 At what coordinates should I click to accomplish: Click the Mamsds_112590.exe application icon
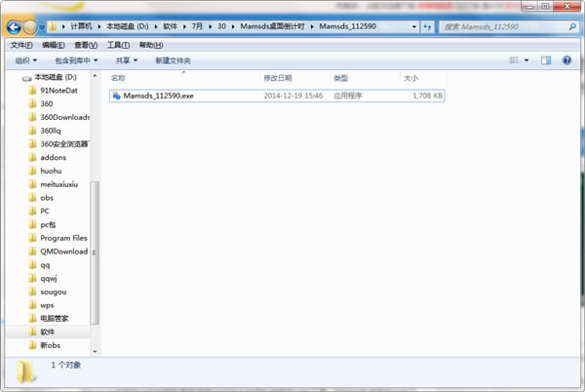click(x=116, y=96)
